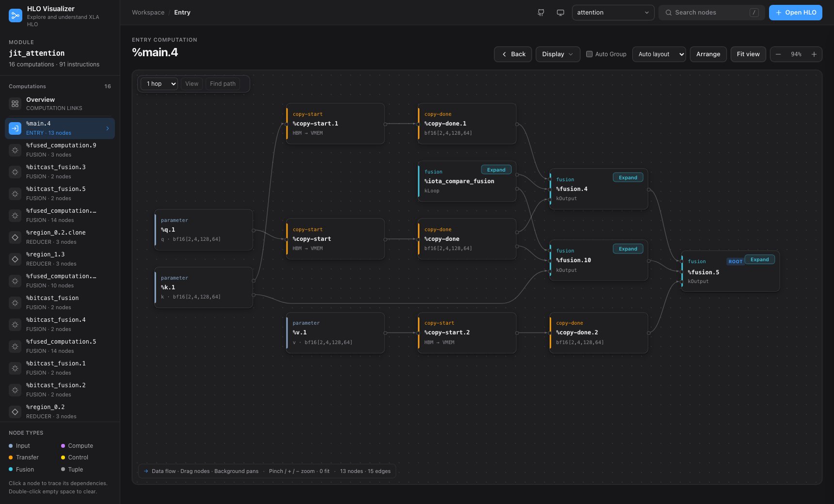Select the %q.1 parameter node
The height and width of the screenshot is (504, 834).
click(x=204, y=230)
